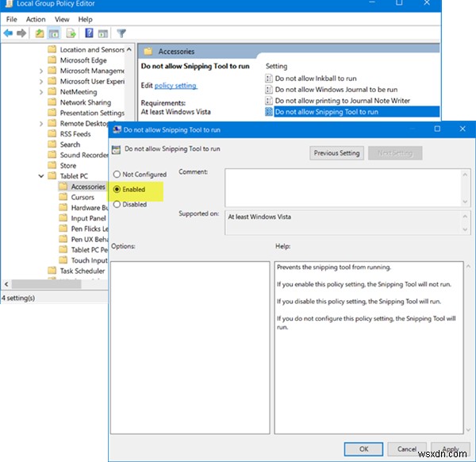
Task: Expand the Remote Desktop tree node
Action: click(x=41, y=124)
